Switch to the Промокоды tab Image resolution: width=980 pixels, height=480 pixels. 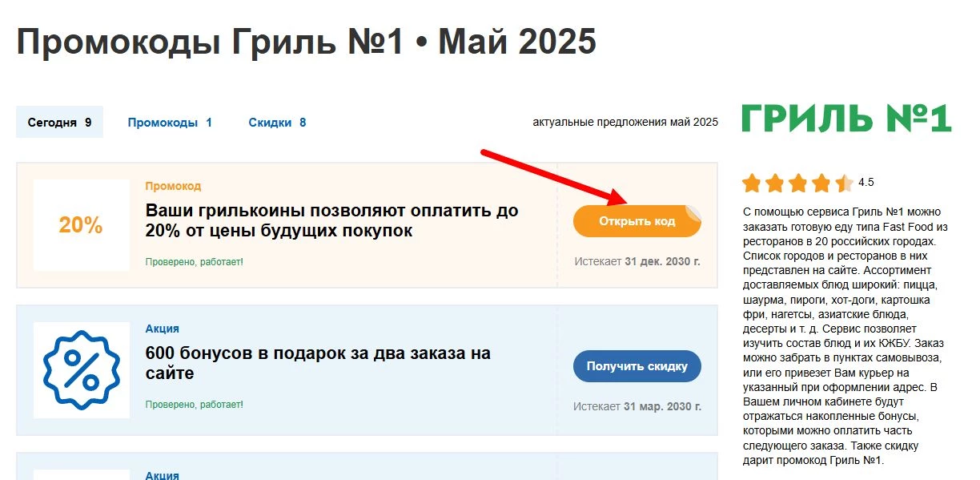[x=168, y=122]
